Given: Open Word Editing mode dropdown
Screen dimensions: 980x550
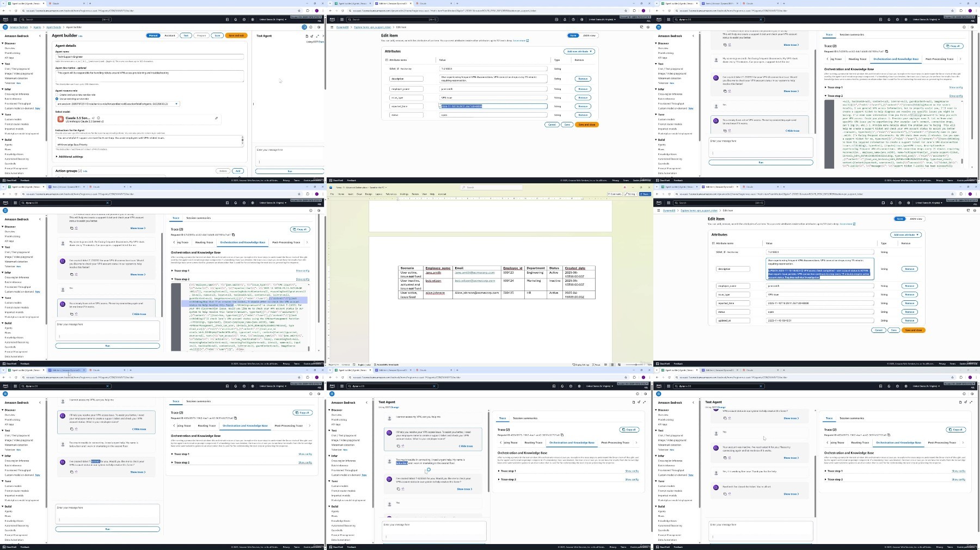Looking at the screenshot, I should coord(631,194).
